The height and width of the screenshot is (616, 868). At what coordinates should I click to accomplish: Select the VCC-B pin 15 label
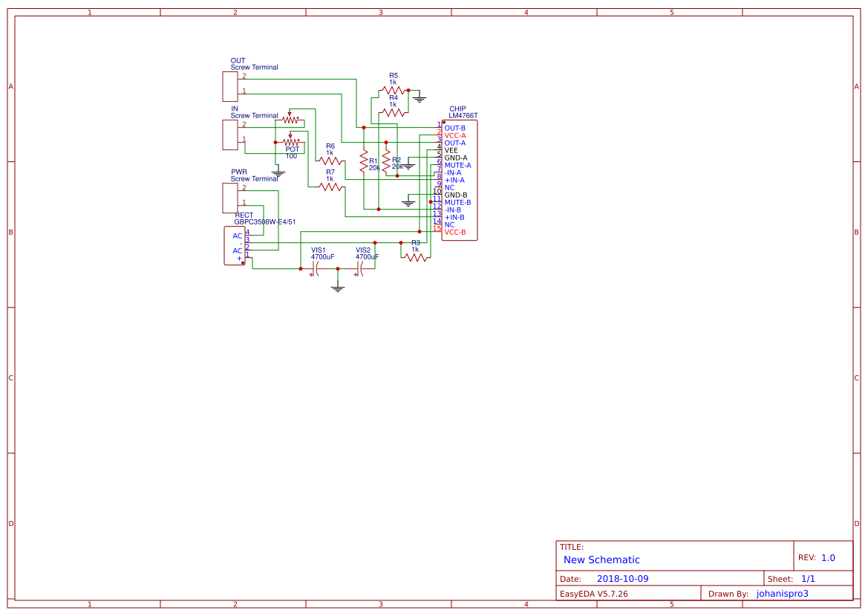[x=455, y=232]
